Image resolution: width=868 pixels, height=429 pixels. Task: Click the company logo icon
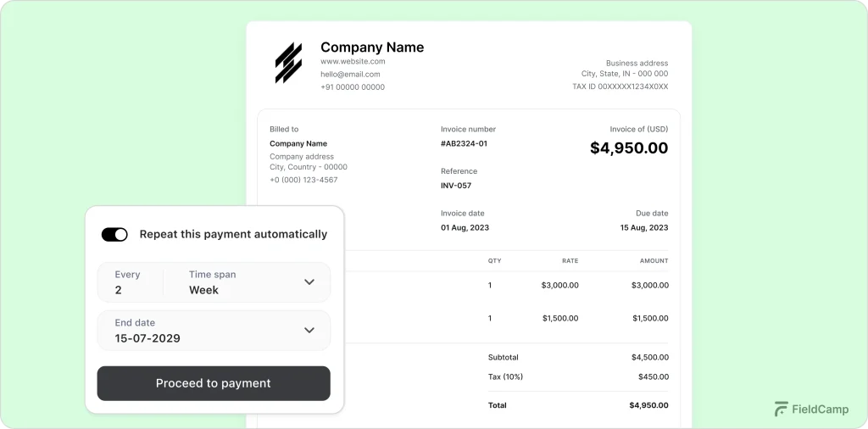pos(288,63)
